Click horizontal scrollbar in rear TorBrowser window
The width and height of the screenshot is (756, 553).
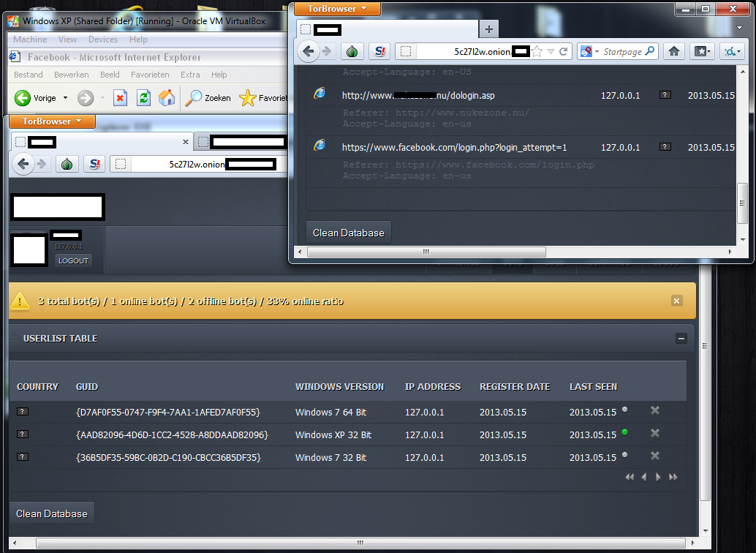(x=360, y=543)
